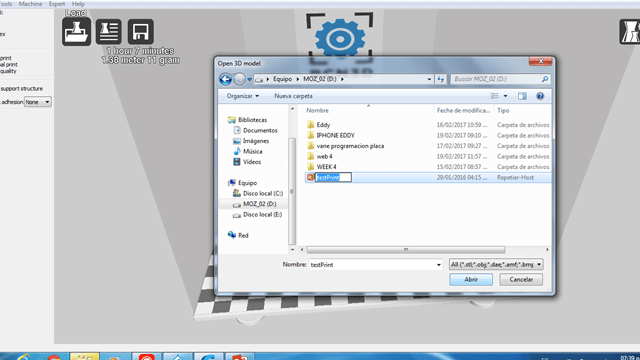Expand the view options dropdown arrow
Screen dimensions: 640x360
coord(505,96)
